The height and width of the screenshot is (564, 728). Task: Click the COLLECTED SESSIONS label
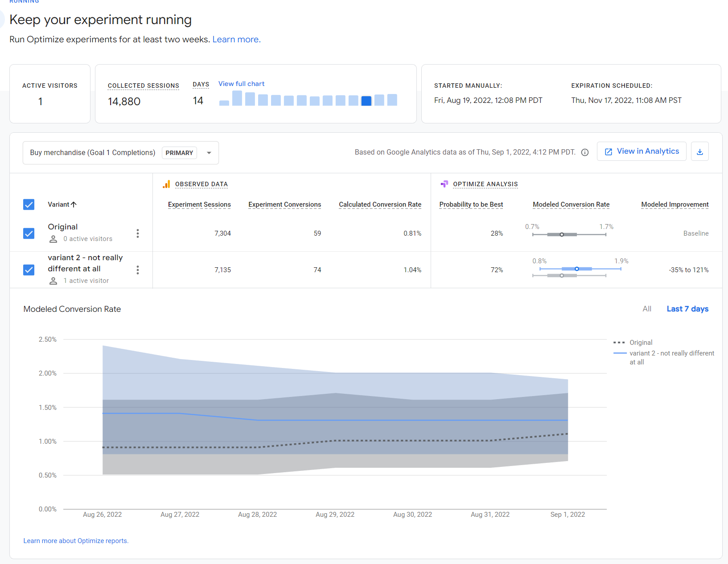[x=144, y=86]
